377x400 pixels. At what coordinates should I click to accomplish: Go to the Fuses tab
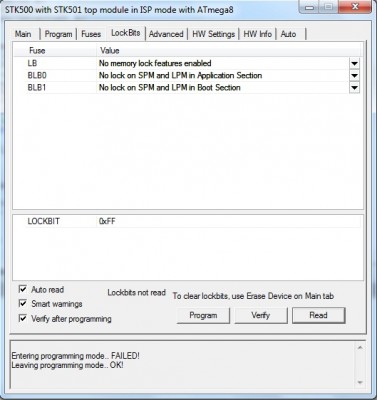click(91, 34)
